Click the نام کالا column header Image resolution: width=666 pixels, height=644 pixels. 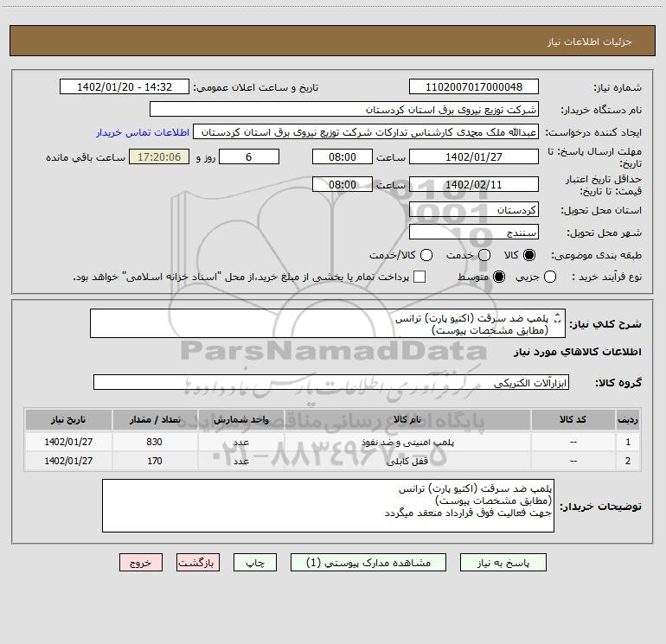pyautogui.click(x=407, y=419)
